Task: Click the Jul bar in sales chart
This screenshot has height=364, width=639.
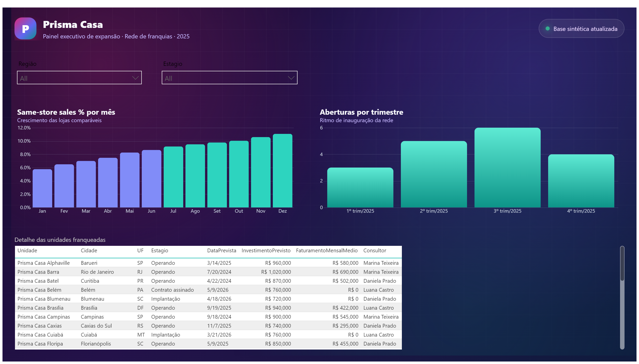Action: [173, 177]
